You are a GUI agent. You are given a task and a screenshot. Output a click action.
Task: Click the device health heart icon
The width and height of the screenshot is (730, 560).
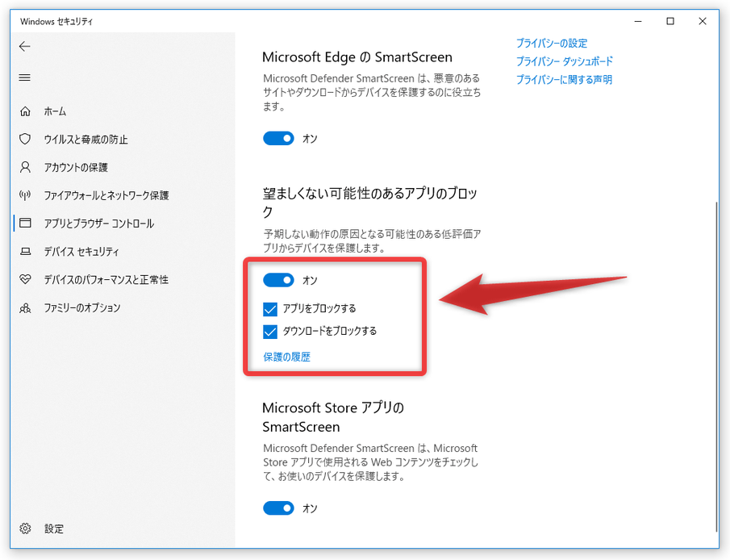pos(25,279)
